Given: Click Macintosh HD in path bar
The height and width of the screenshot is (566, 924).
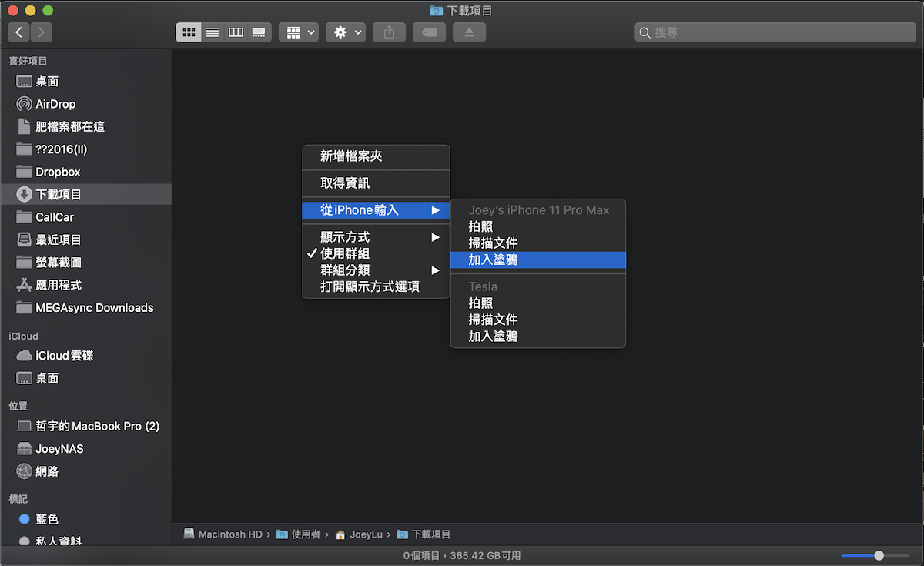Looking at the screenshot, I should point(223,534).
